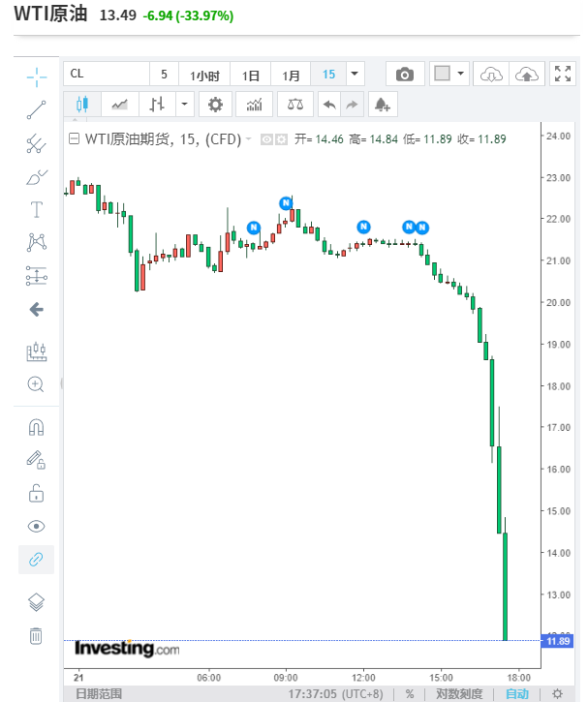
Task: Toggle magnet mode on
Action: pos(36,427)
